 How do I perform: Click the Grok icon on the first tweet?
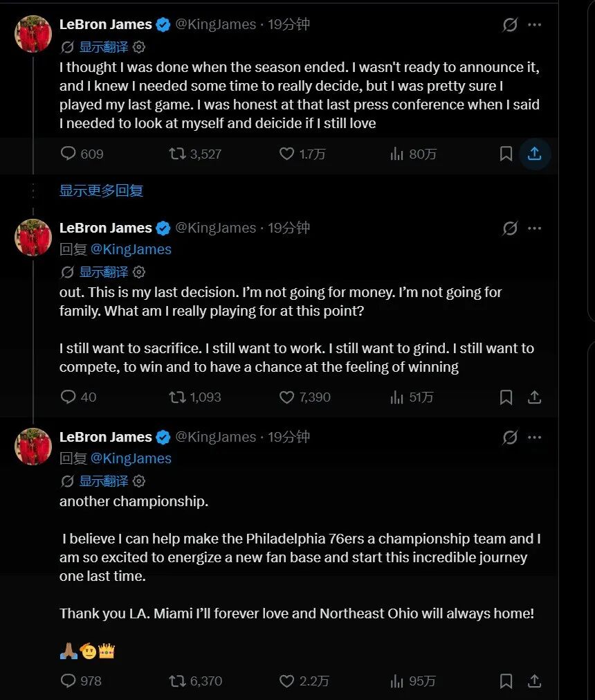510,24
